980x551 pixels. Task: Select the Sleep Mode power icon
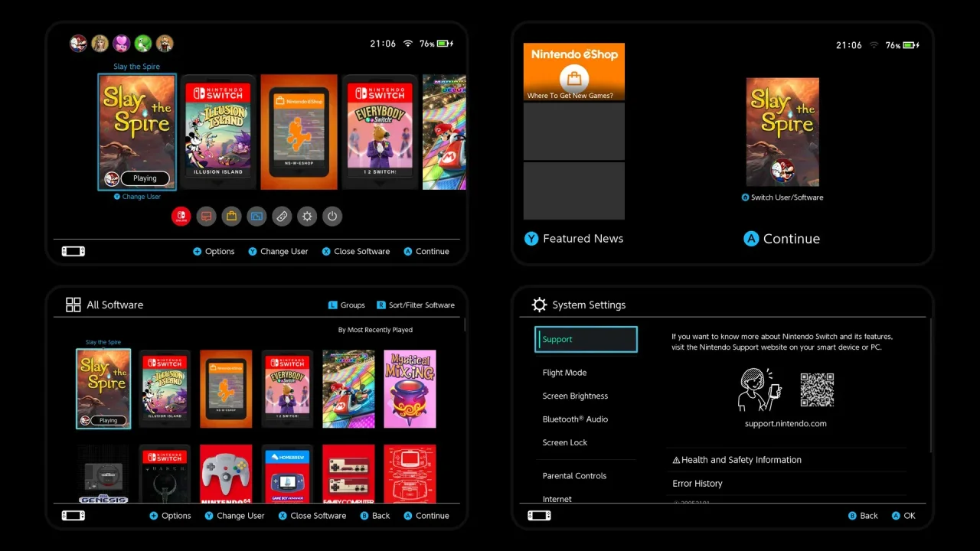pyautogui.click(x=332, y=217)
